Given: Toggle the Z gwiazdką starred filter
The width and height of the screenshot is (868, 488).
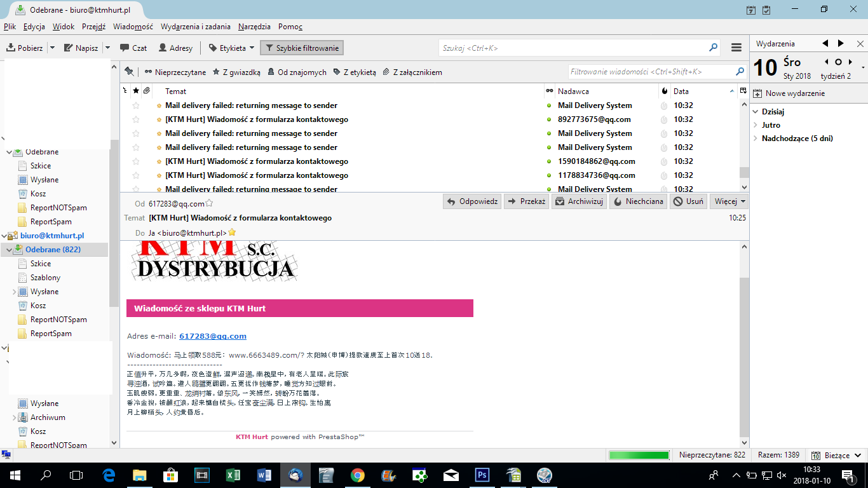Looking at the screenshot, I should coord(236,72).
